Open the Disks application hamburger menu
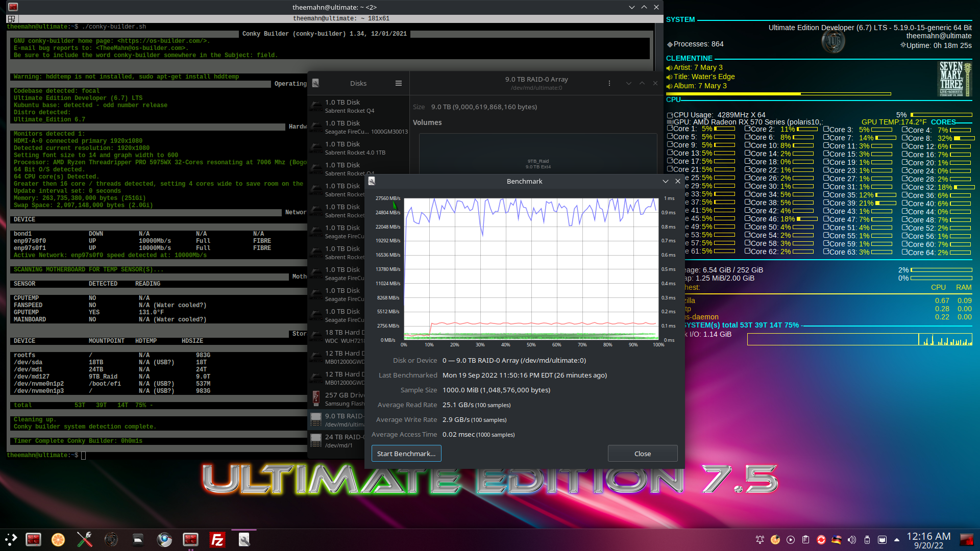 tap(398, 83)
